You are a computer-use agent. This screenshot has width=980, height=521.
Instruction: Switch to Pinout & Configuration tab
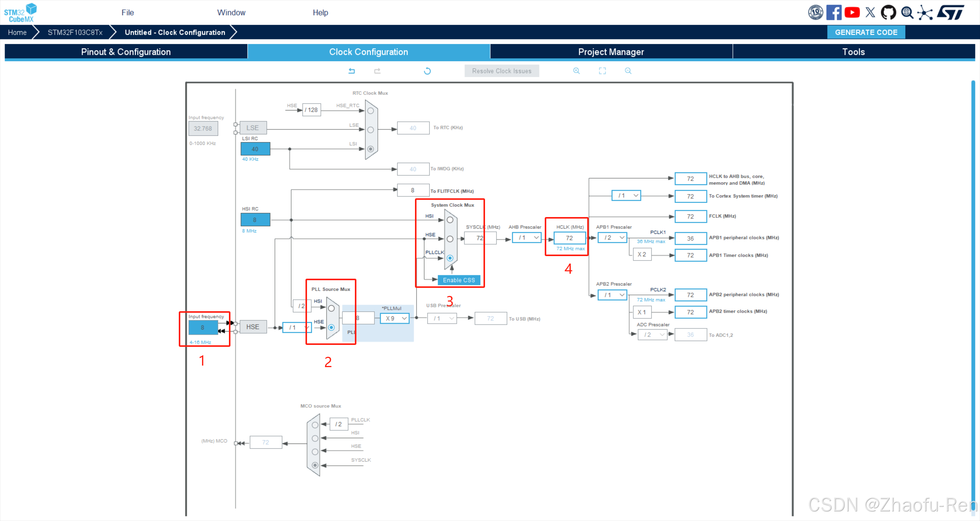[x=126, y=52]
